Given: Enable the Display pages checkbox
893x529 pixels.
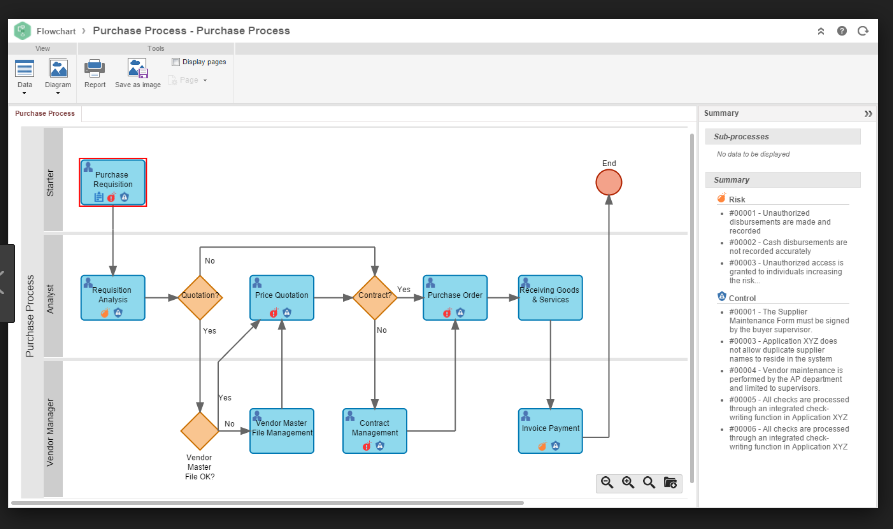Looking at the screenshot, I should coord(176,62).
